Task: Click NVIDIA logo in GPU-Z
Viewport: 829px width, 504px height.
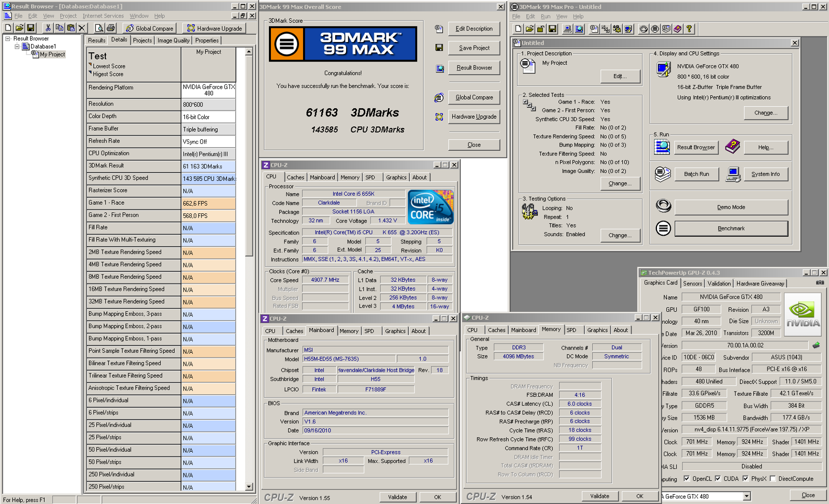Action: click(x=803, y=314)
